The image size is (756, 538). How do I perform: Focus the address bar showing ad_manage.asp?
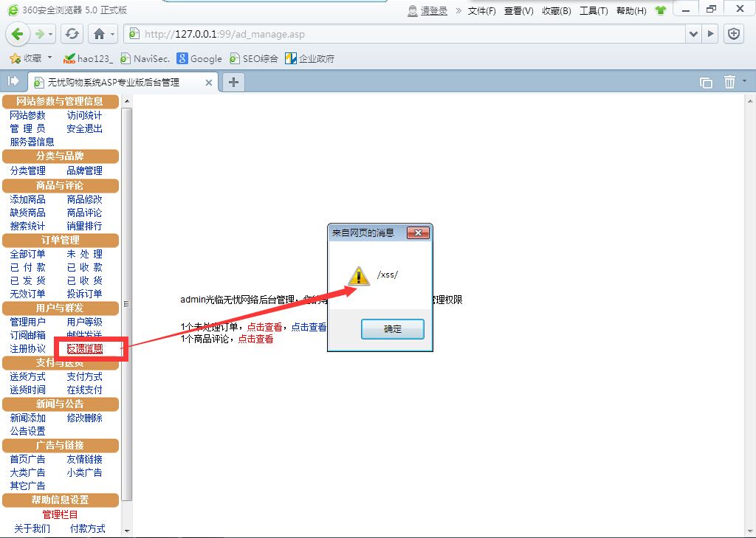(405, 34)
